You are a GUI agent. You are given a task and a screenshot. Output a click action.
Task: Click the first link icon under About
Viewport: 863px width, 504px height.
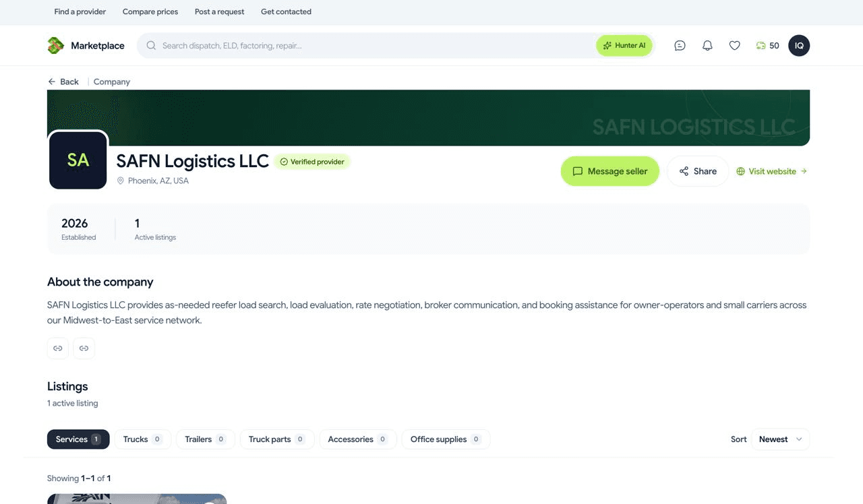[x=58, y=348]
